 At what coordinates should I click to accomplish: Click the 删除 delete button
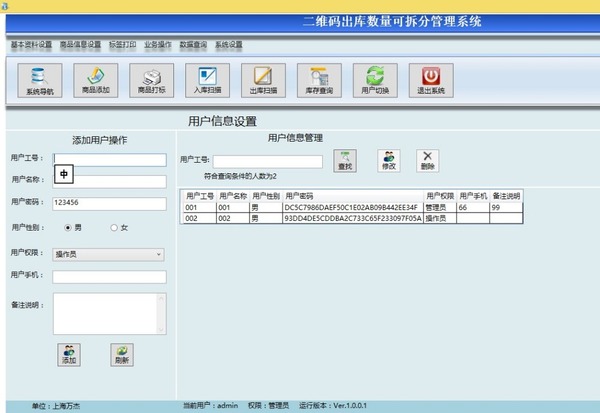(x=427, y=160)
